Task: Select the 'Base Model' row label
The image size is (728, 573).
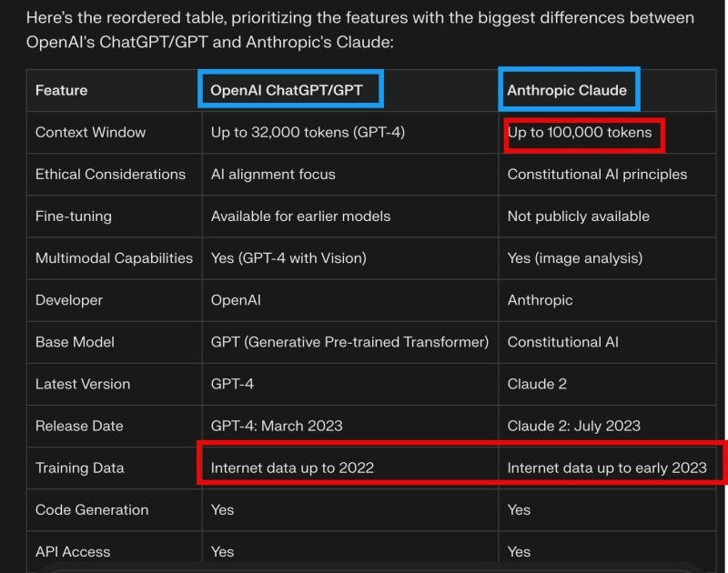Action: click(x=75, y=342)
